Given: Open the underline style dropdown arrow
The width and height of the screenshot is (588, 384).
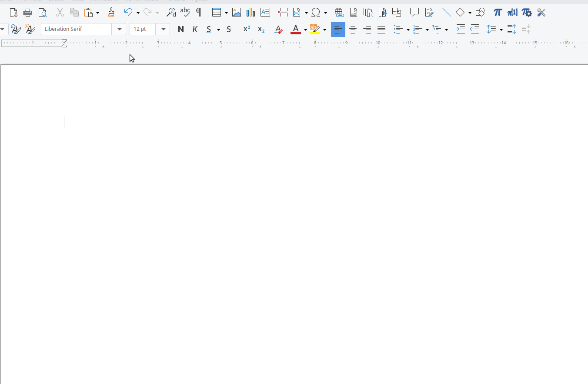Looking at the screenshot, I should (218, 30).
